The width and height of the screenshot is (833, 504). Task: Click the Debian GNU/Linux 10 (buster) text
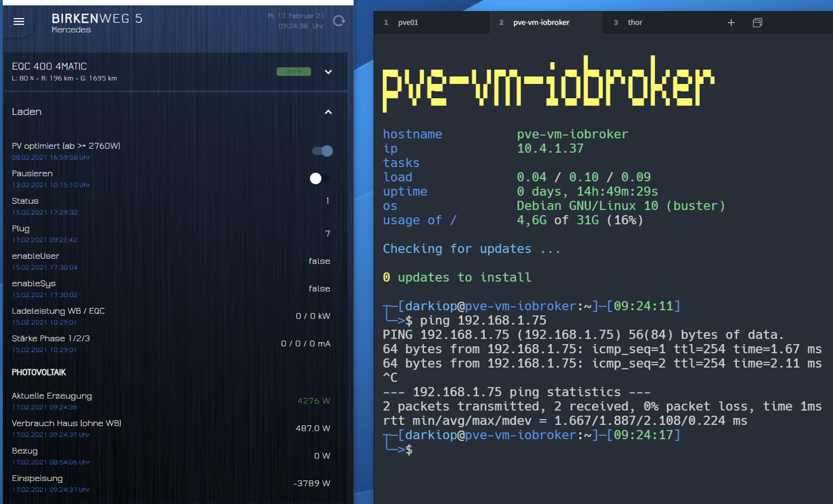[x=621, y=205]
